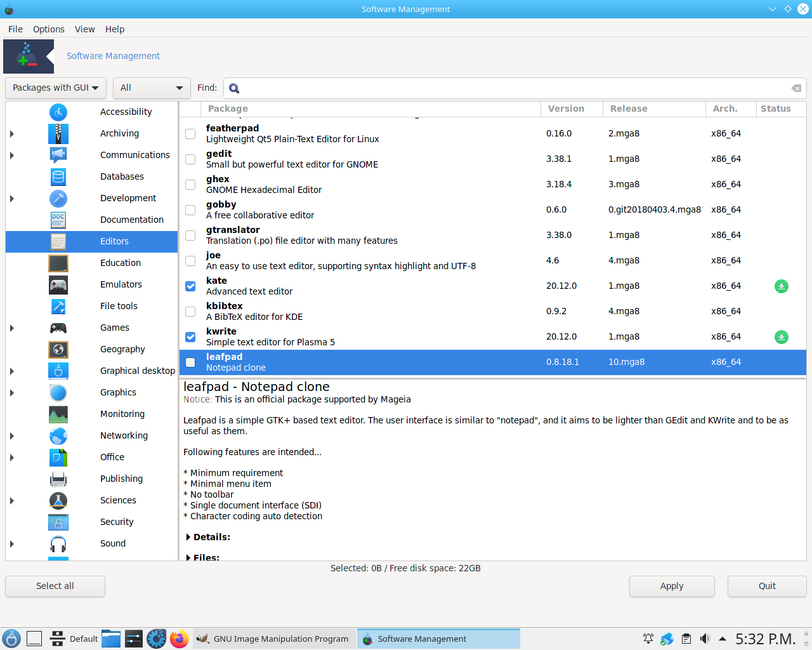Uncheck the kate package checkbox
Viewport: 812px width, 650px height.
click(190, 286)
